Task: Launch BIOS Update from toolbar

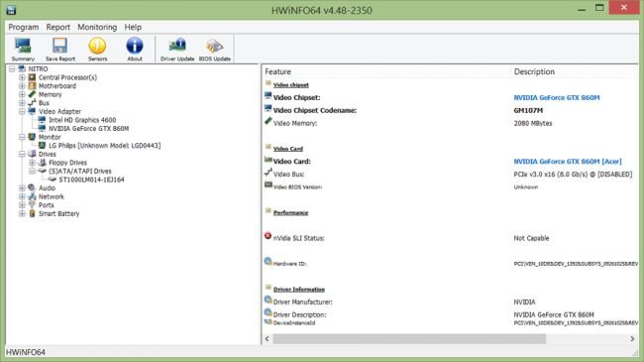Action: click(214, 50)
